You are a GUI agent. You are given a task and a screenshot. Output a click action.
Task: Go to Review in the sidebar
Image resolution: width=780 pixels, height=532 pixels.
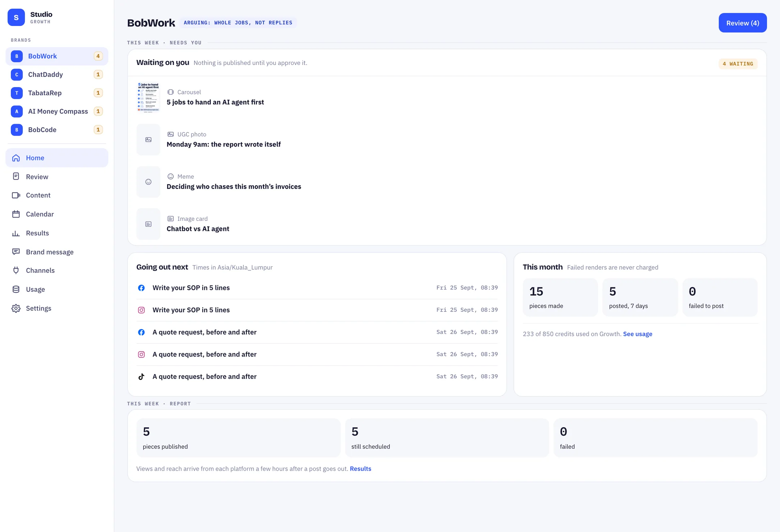click(57, 176)
